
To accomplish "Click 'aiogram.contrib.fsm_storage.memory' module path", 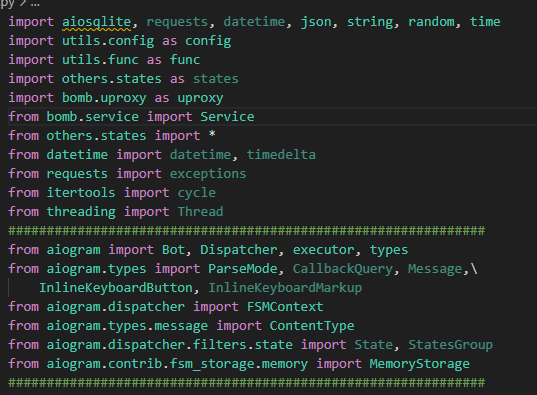I will 177,363.
